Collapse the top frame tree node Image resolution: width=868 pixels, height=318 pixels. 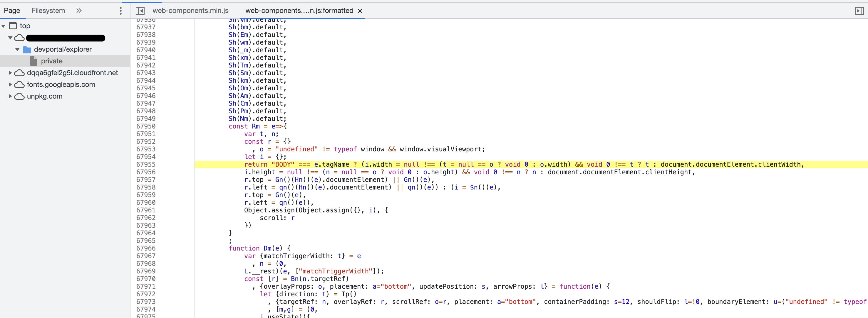(x=3, y=26)
